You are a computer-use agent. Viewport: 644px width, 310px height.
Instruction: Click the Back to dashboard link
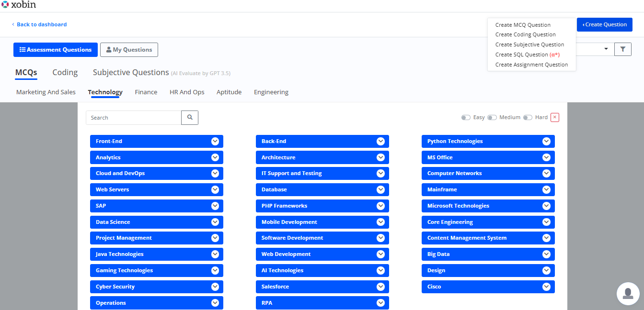pyautogui.click(x=42, y=24)
